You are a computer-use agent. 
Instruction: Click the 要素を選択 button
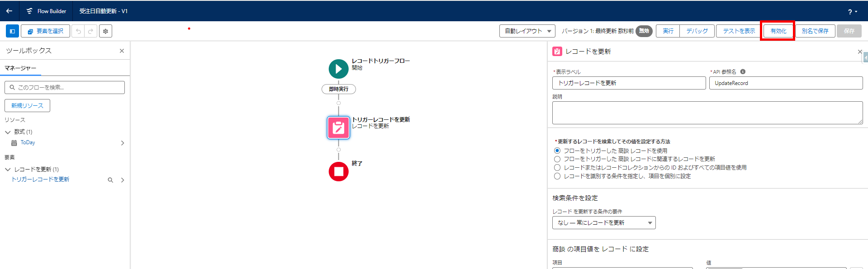pyautogui.click(x=45, y=31)
